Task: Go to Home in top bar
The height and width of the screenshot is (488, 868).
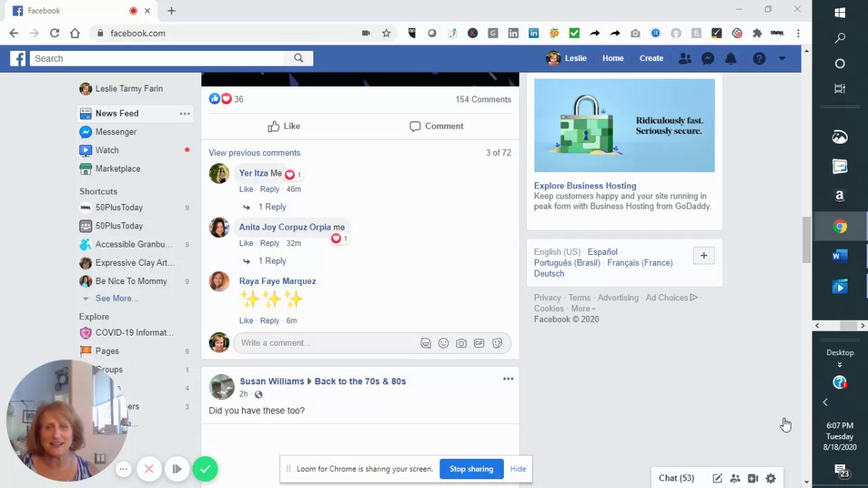Action: [612, 58]
